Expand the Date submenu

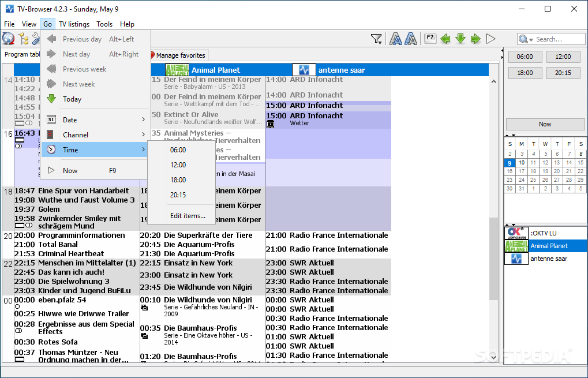tap(93, 119)
